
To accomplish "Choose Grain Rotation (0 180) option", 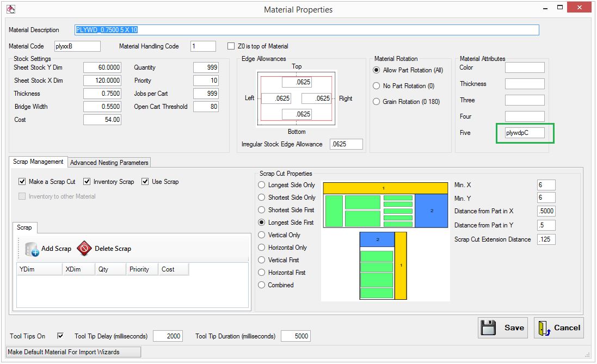I will pyautogui.click(x=376, y=102).
